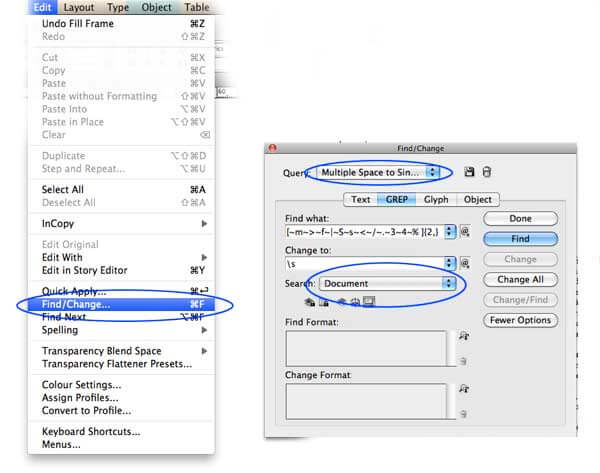Choose Find/Change menu item
This screenshot has height=473, width=600.
pyautogui.click(x=122, y=304)
